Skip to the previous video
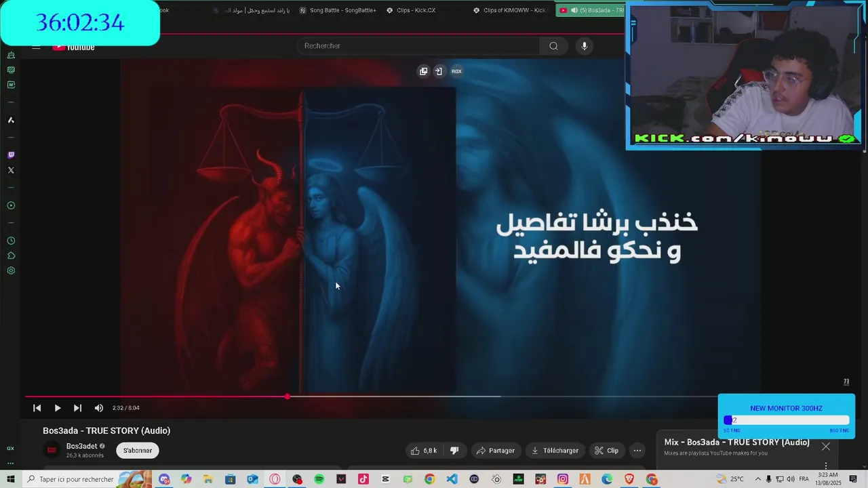The image size is (868, 488). pyautogui.click(x=37, y=408)
